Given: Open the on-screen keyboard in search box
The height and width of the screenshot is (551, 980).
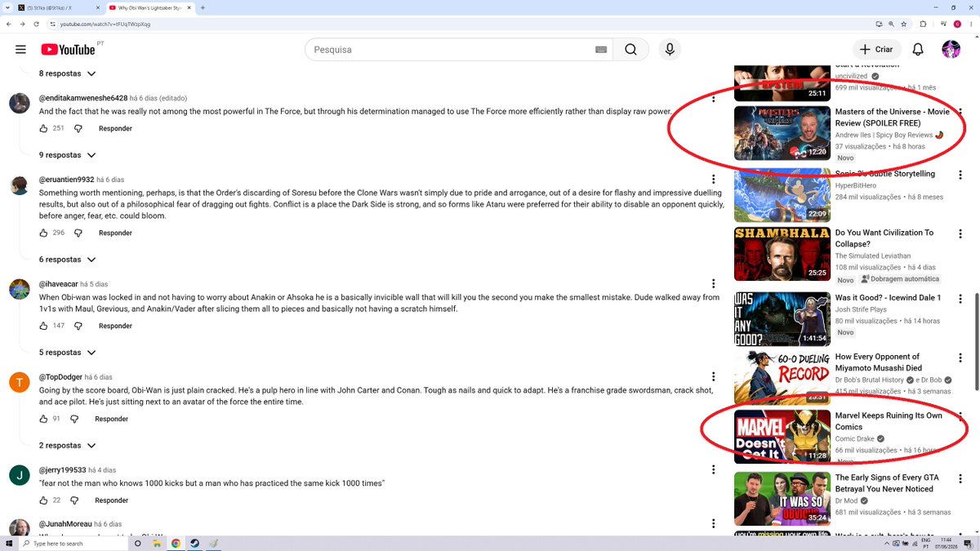Looking at the screenshot, I should click(601, 50).
